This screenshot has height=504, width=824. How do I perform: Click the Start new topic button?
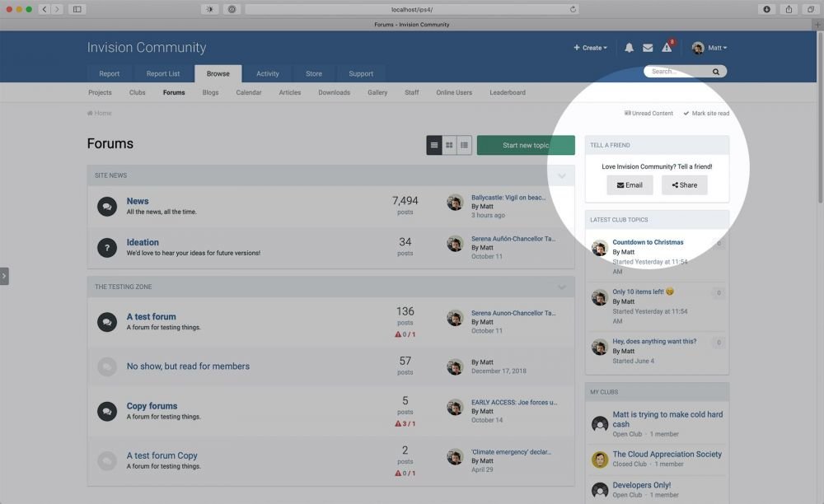(x=526, y=146)
